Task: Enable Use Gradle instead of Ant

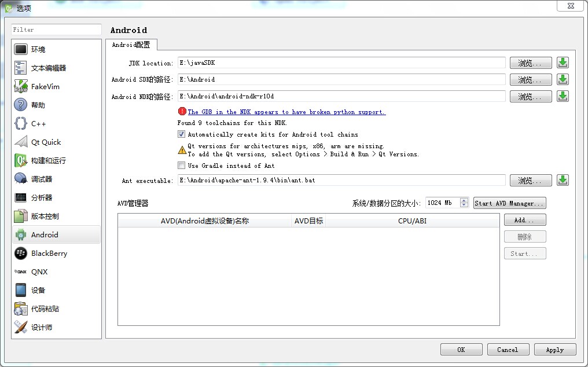Action: (x=182, y=166)
